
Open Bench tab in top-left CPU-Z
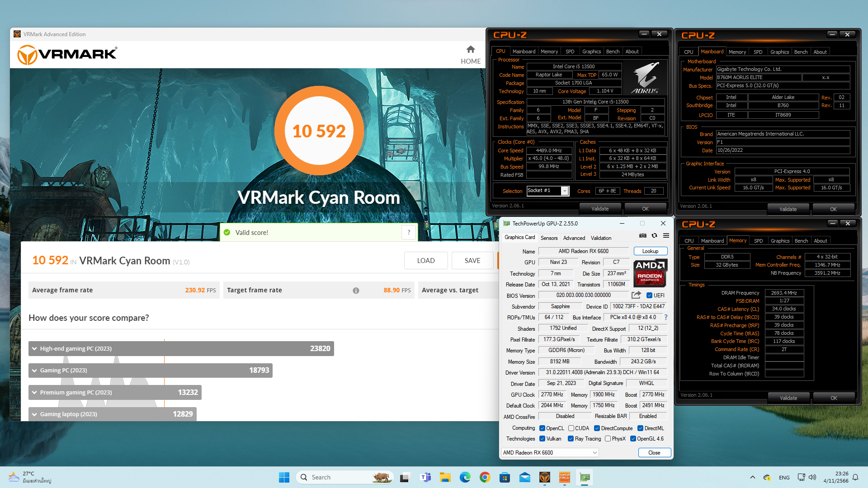613,52
